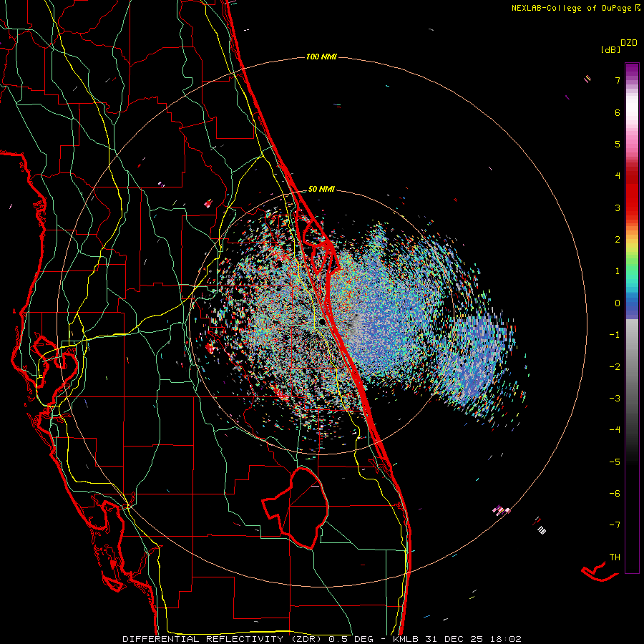
Task: Click the -1 value on the color scale
Action: click(x=615, y=335)
